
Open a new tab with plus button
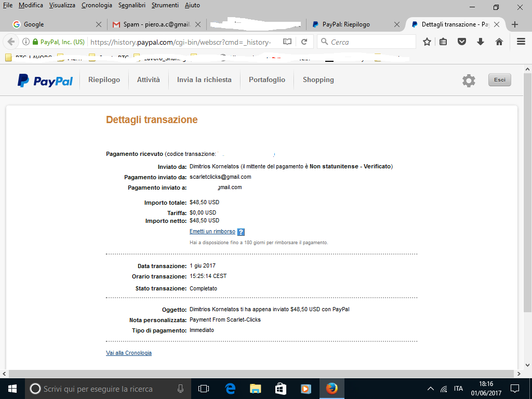515,24
